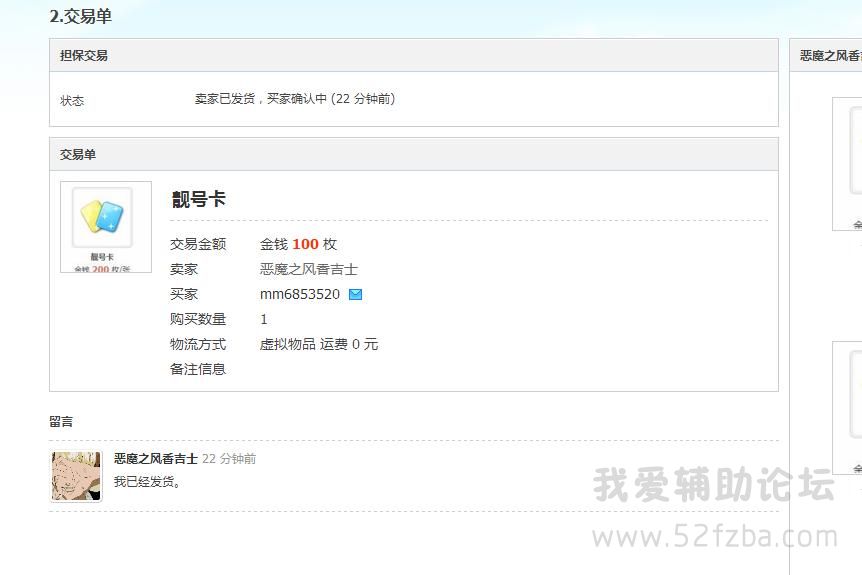Select the price text 金钱 100 枚

pos(298,244)
